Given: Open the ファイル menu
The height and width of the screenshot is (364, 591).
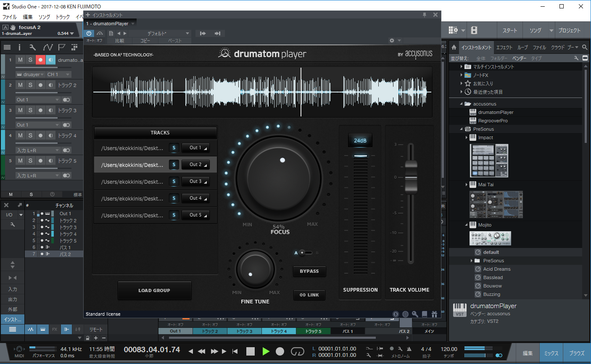Looking at the screenshot, I should tap(9, 17).
